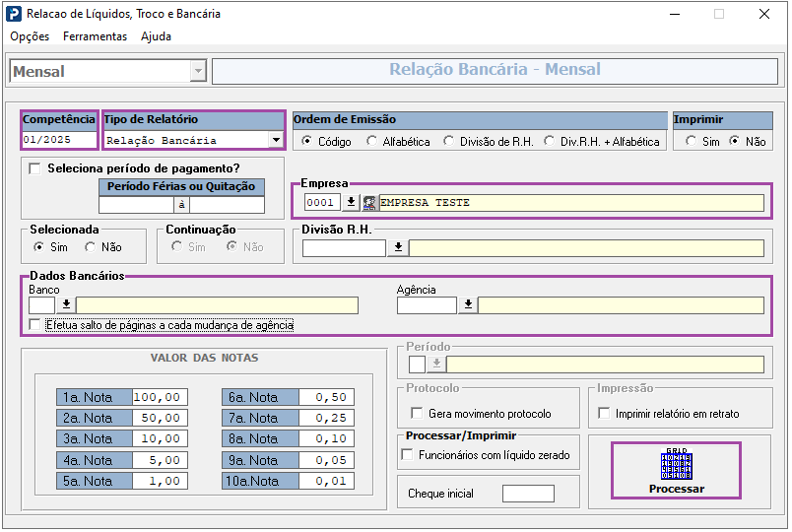Screen dimensions: 792x532
Task: Check Gera movimento protocolo option
Action: pyautogui.click(x=415, y=414)
